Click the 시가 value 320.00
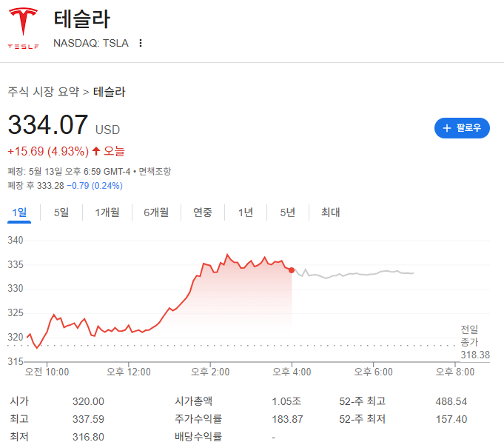The image size is (504, 442). 88,401
